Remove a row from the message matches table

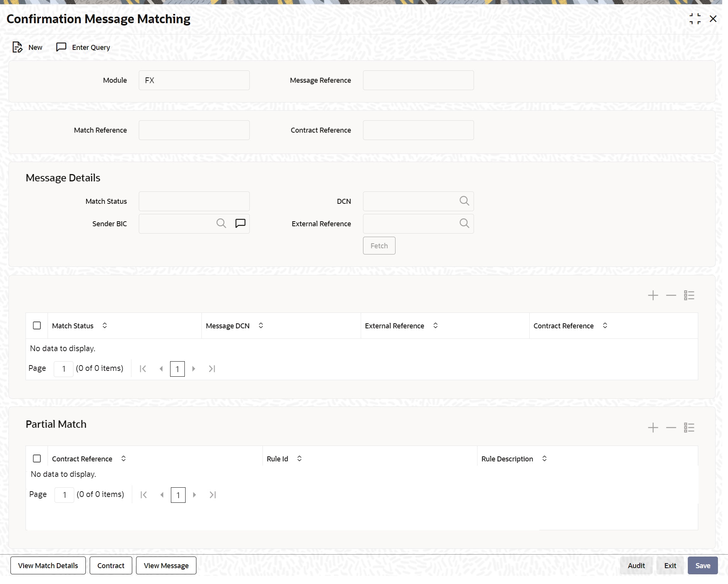[671, 295]
